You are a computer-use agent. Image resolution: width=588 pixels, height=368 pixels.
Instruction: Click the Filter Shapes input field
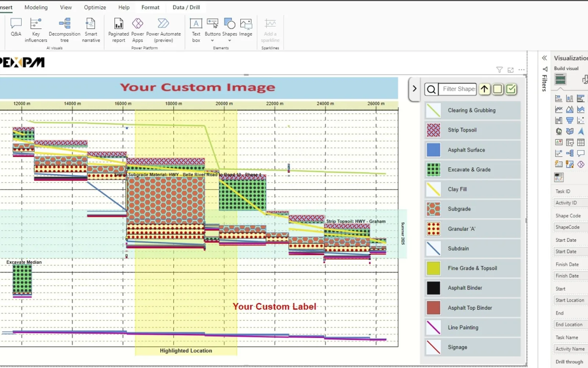tap(458, 89)
